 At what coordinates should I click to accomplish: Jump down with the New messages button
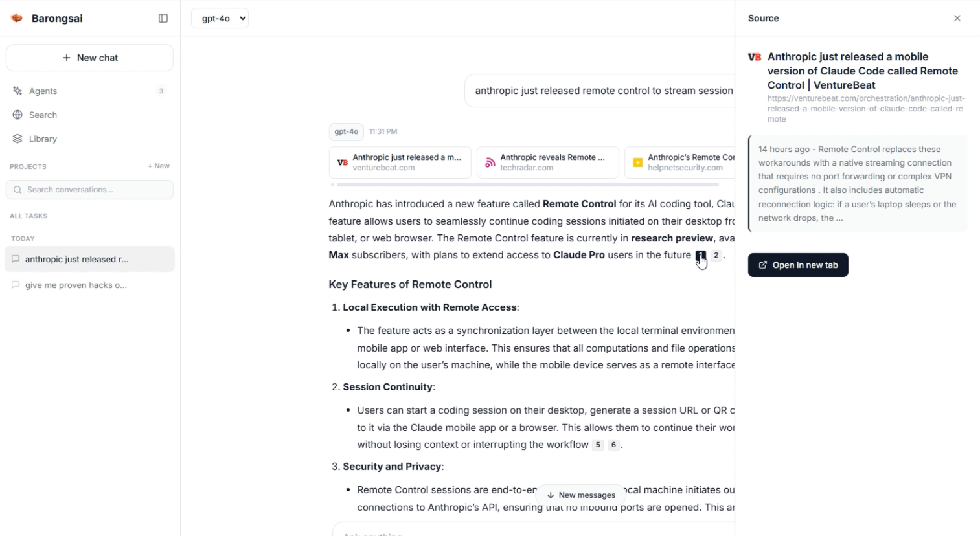coord(581,495)
